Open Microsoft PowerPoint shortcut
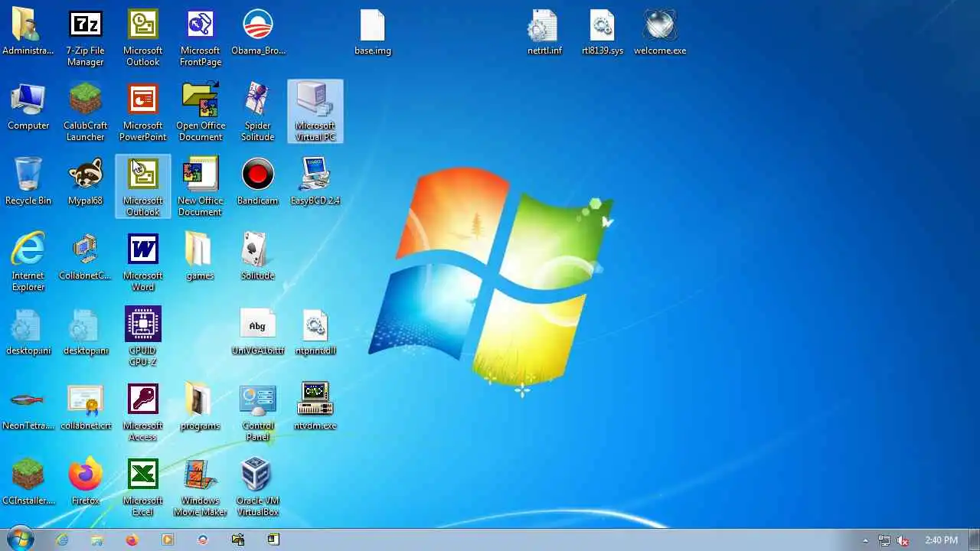This screenshot has height=551, width=980. (142, 112)
